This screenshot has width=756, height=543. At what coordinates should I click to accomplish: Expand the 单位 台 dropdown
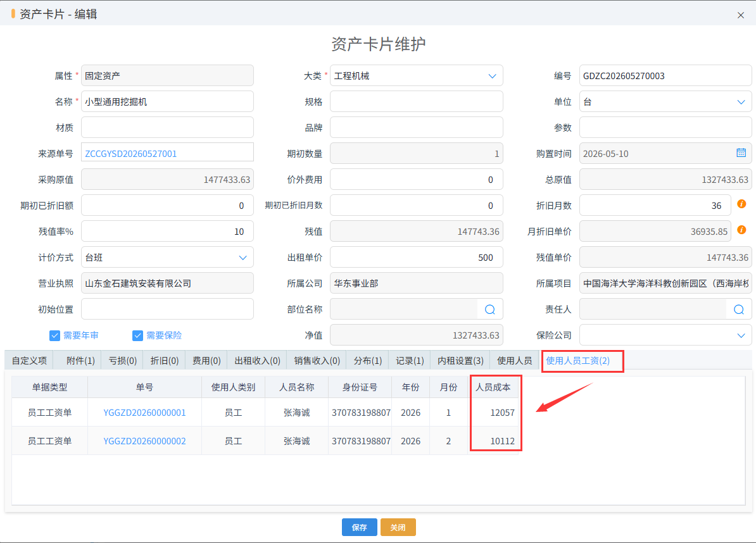[x=741, y=102]
